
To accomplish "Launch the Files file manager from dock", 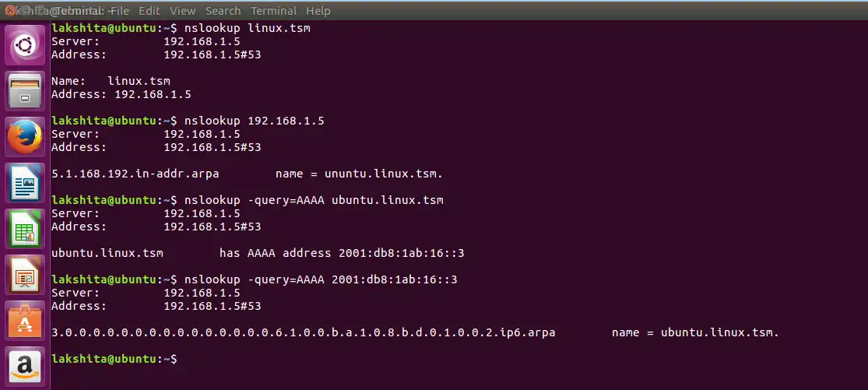I will pyautogui.click(x=26, y=93).
